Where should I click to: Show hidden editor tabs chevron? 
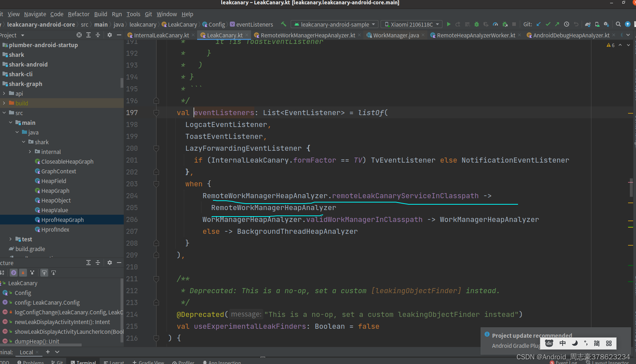pos(628,35)
